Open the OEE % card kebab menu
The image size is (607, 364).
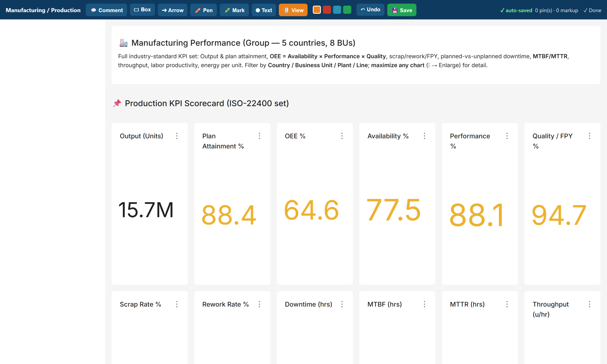tap(342, 136)
